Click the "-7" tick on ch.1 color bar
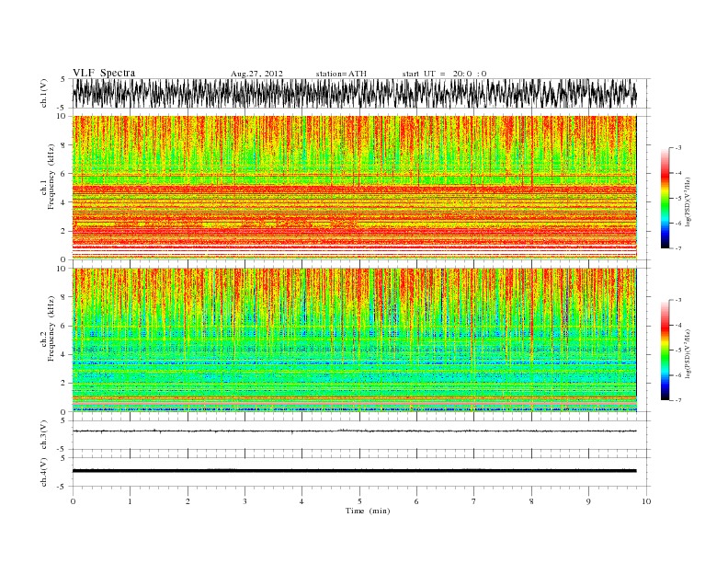 (678, 248)
